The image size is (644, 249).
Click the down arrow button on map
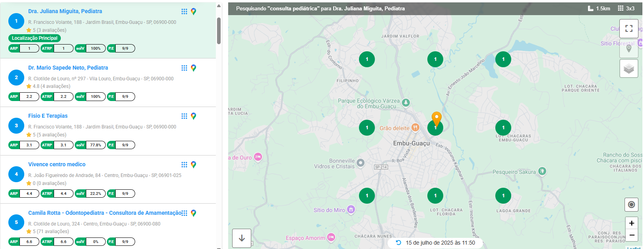(242, 238)
